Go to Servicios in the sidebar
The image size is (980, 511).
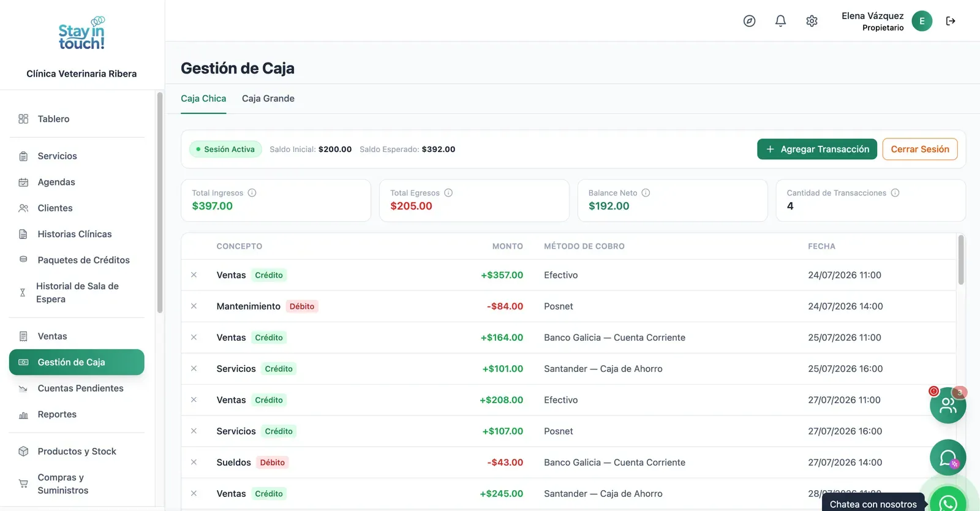point(77,156)
